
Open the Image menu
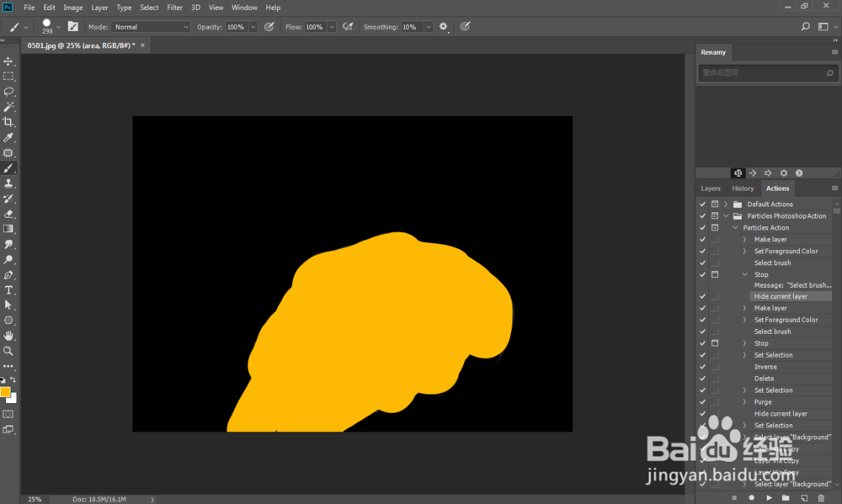73,8
